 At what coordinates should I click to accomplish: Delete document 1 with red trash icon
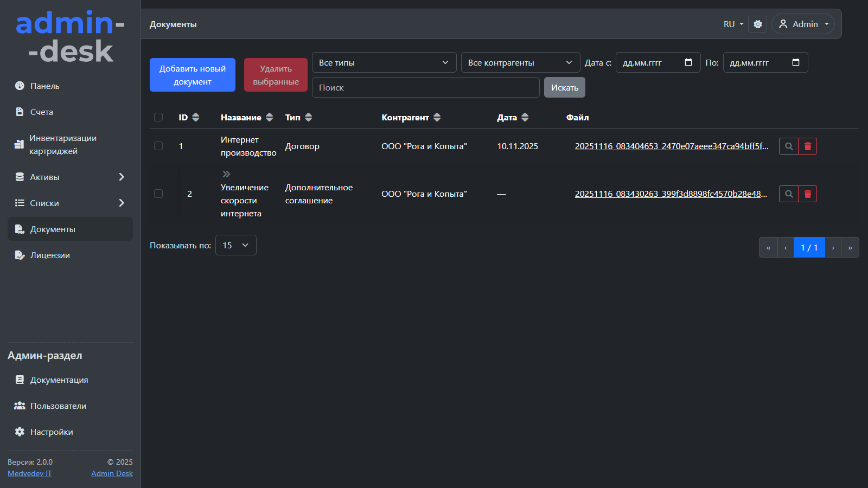(x=807, y=146)
